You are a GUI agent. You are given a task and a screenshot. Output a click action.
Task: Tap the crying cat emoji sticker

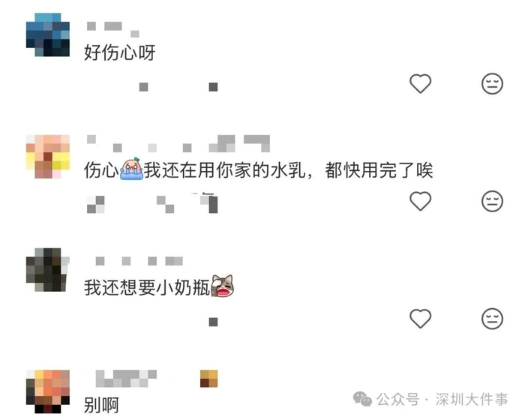[222, 286]
